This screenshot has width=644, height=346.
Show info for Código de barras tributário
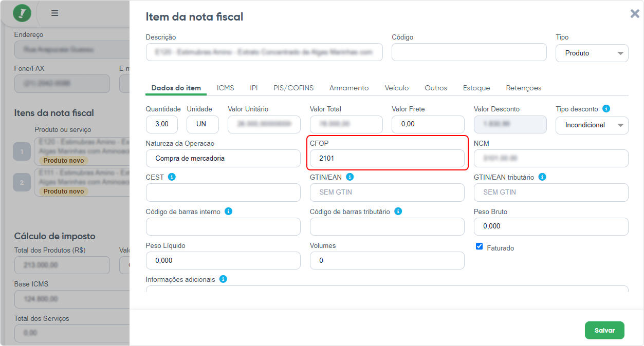click(398, 212)
